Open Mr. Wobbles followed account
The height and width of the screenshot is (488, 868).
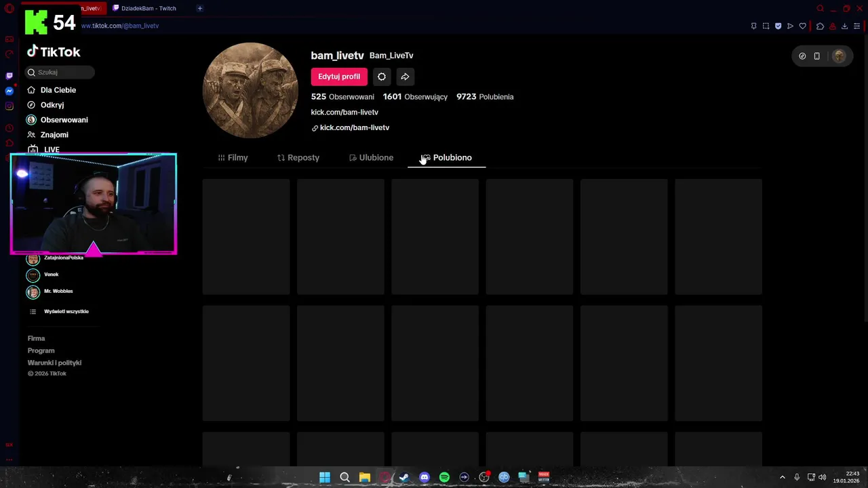[50, 291]
